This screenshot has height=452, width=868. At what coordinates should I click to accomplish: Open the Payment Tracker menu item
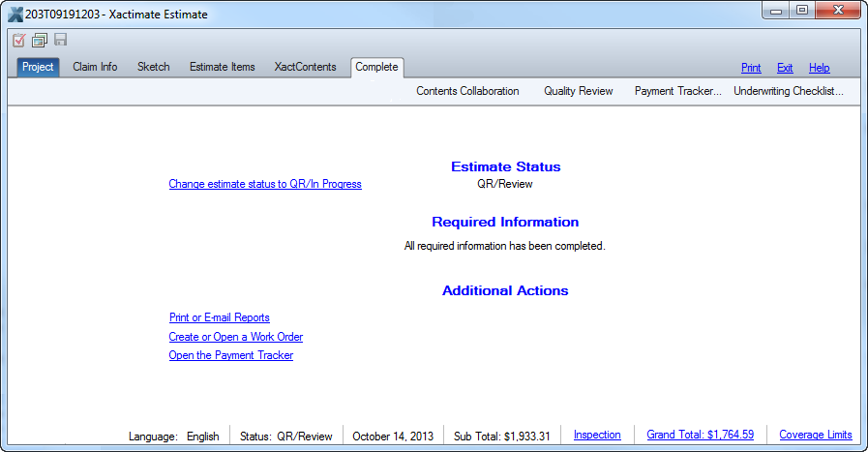[x=678, y=91]
